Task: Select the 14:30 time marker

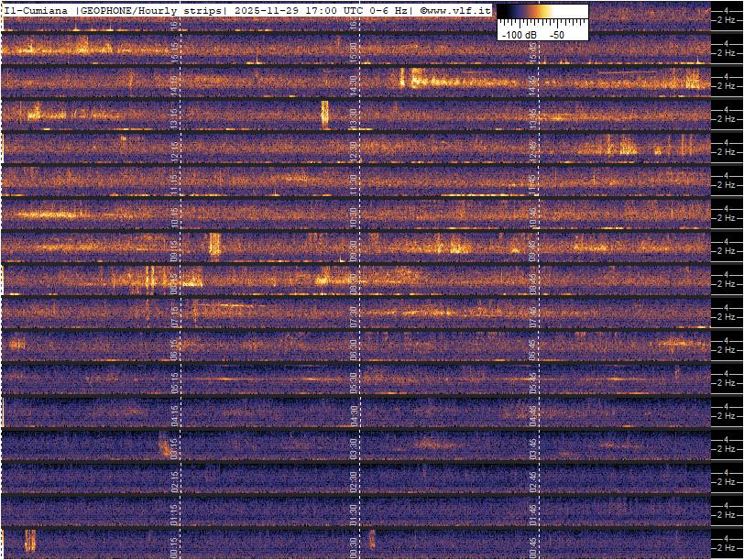Action: (x=354, y=81)
